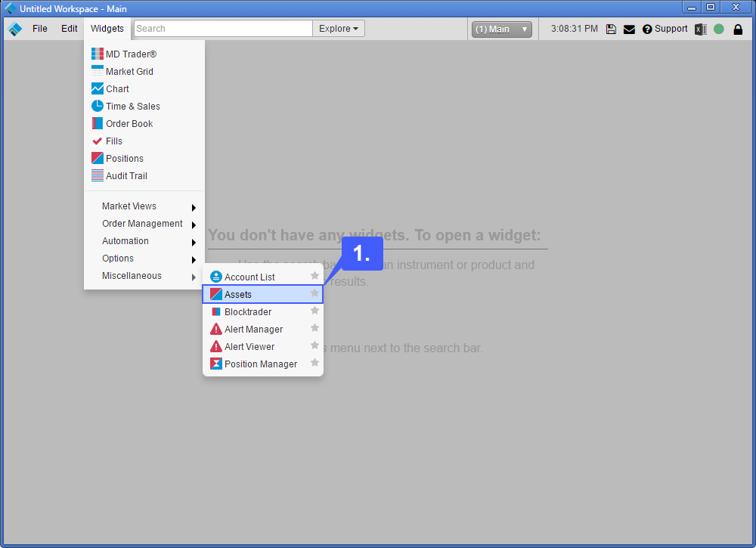Open the File menu

pyautogui.click(x=40, y=29)
